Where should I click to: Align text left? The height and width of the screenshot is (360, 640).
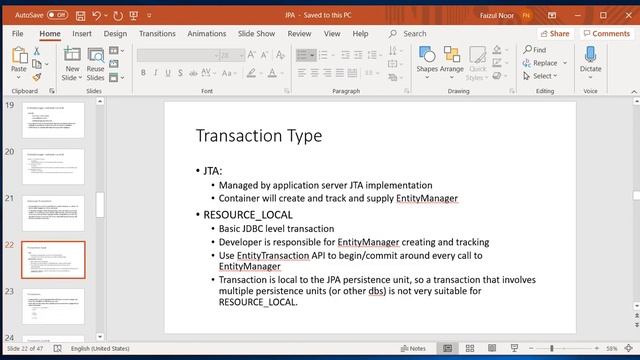[x=302, y=73]
